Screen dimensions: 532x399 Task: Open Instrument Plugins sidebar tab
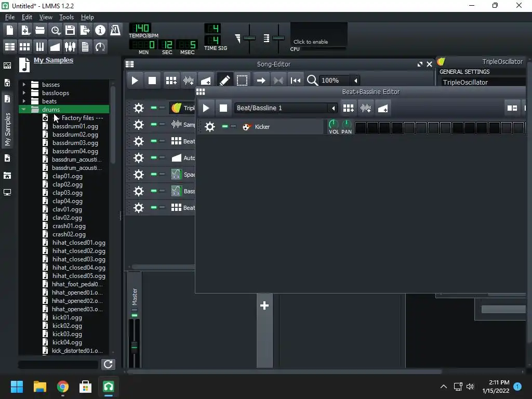(x=7, y=65)
